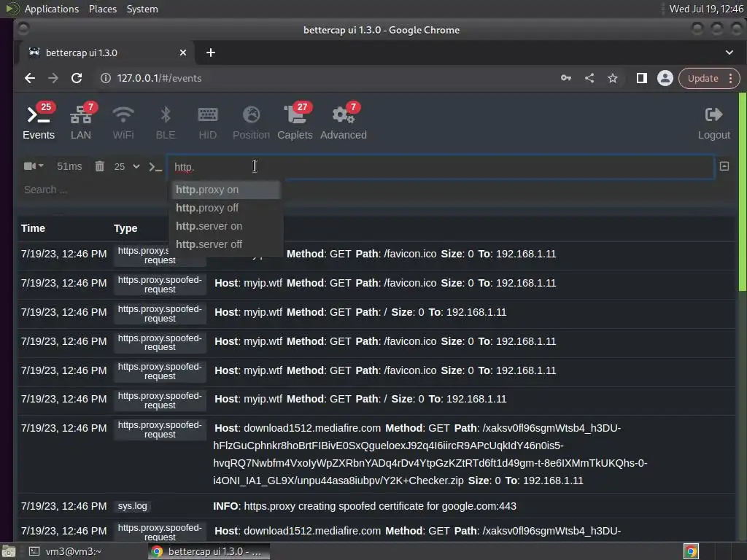The image size is (747, 560).
Task: Switch to vm3@vm3 terminal taskbar item
Action: click(66, 551)
